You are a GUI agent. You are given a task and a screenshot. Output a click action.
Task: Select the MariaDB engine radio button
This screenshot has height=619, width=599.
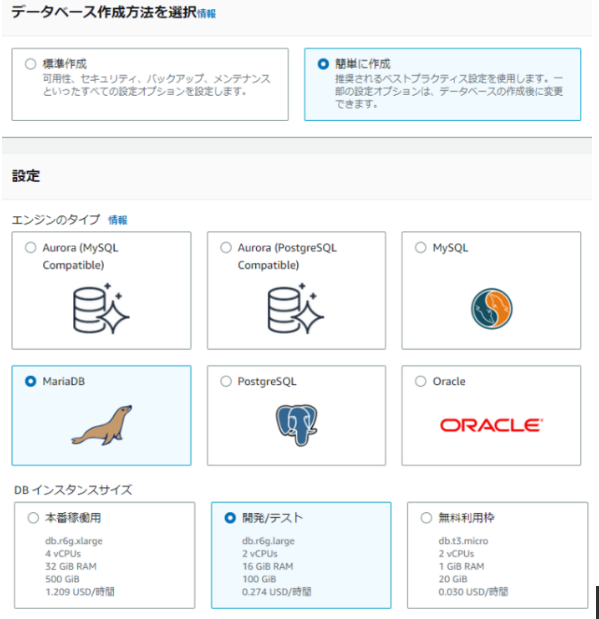30,381
